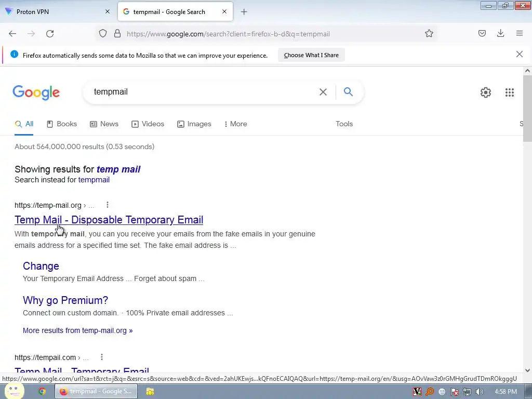Open the search Tools options
This screenshot has width=532, height=399.
(344, 124)
